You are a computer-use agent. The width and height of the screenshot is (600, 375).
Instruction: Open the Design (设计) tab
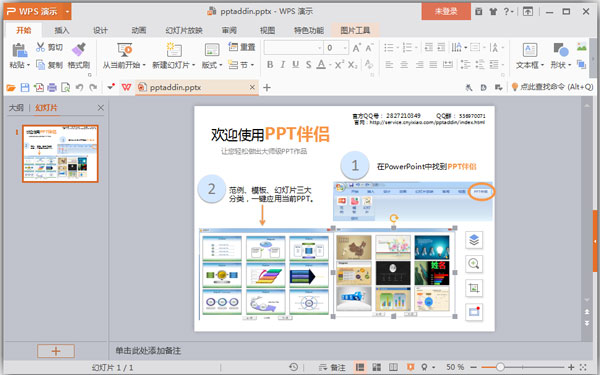100,31
